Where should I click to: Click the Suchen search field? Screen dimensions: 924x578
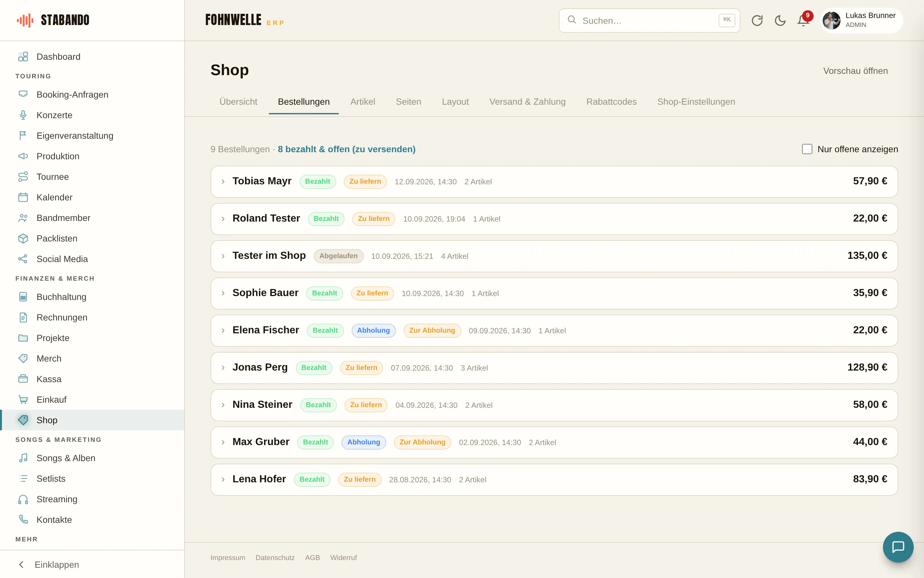(649, 21)
